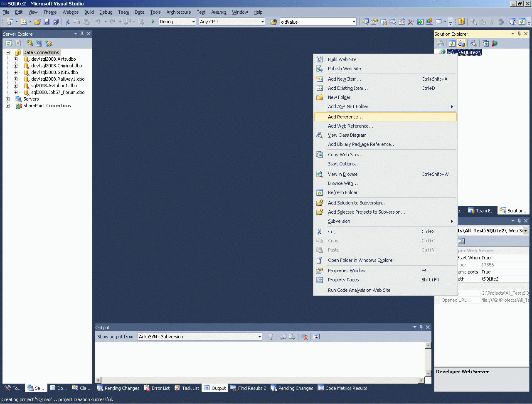This screenshot has width=532, height=404.
Task: Open the Task List tab
Action: pyautogui.click(x=187, y=388)
